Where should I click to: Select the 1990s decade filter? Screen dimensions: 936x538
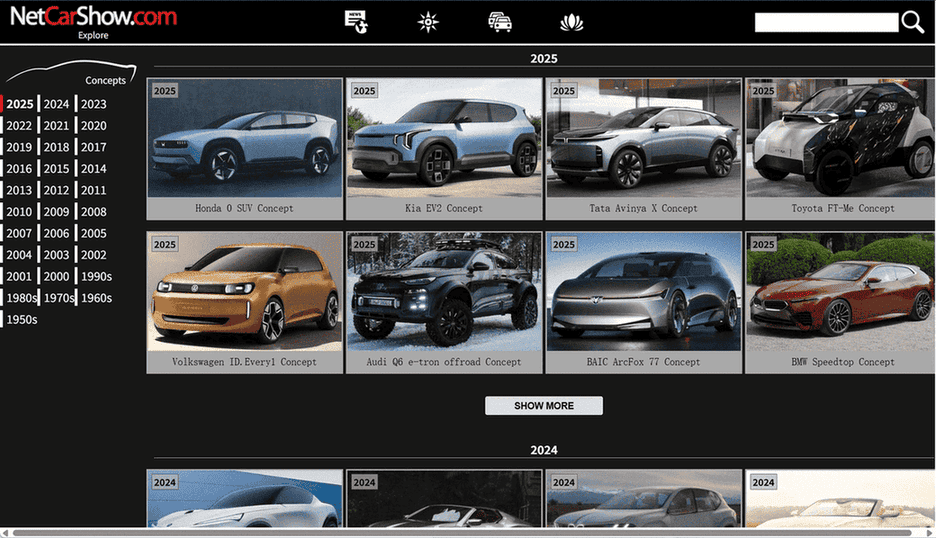click(96, 276)
